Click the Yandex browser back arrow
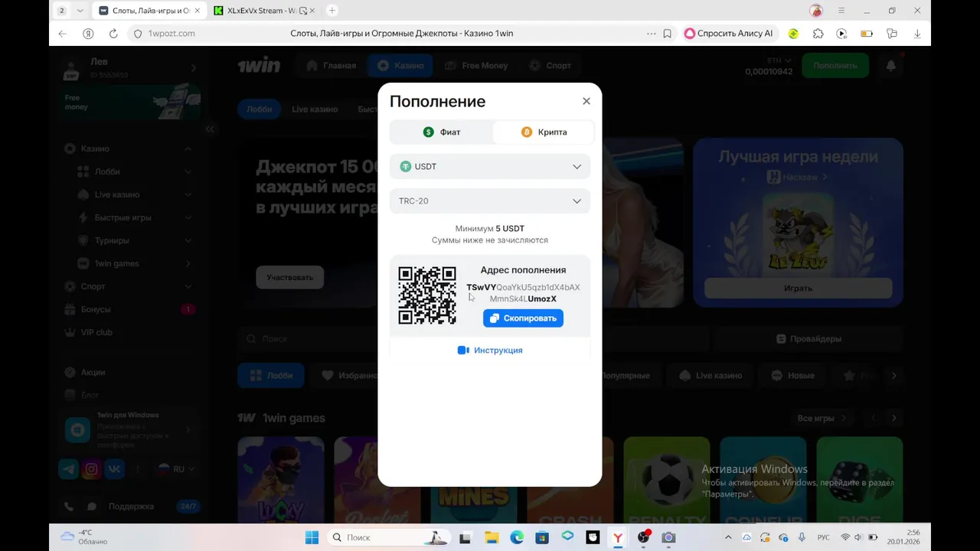The image size is (980, 551). pos(63,34)
